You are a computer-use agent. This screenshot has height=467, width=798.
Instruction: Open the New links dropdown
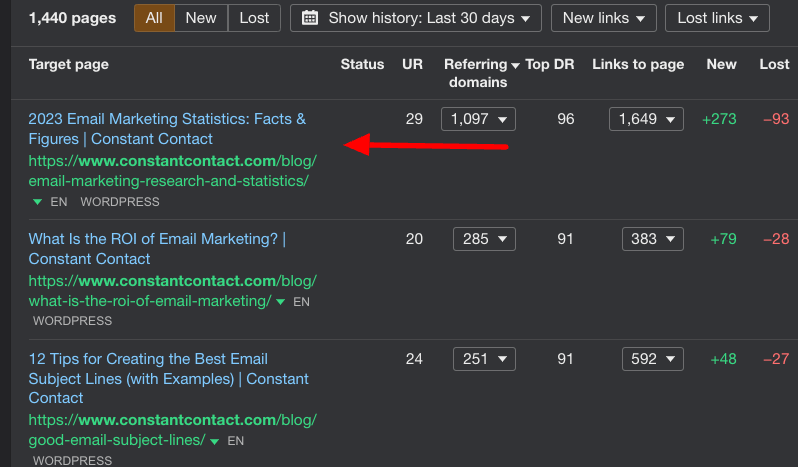(x=604, y=18)
